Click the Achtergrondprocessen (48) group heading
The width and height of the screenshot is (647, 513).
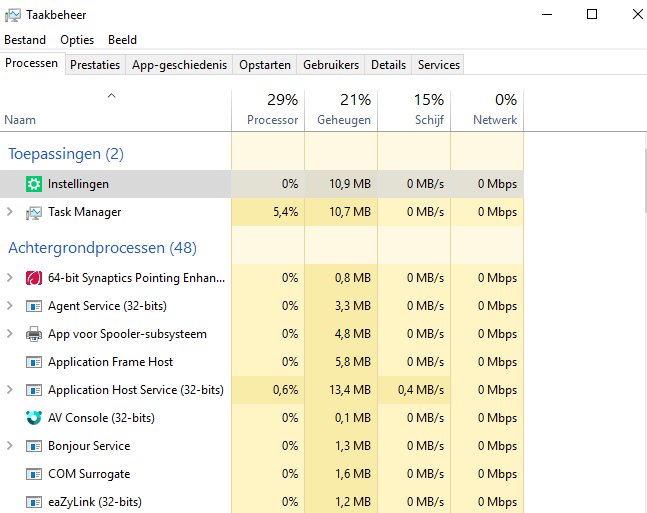102,248
